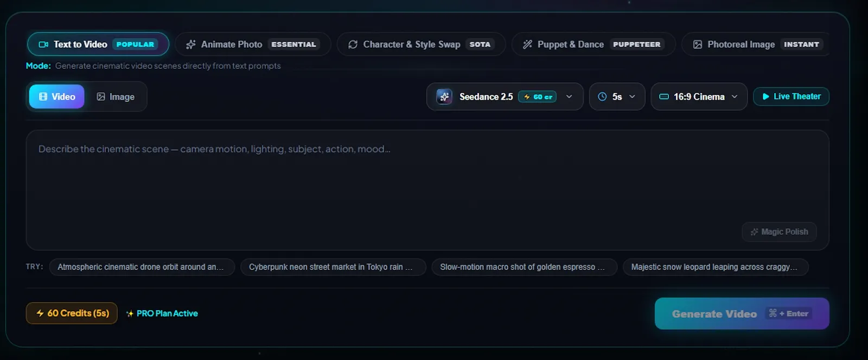Open Character & Style Swap mode
Image resolution: width=868 pixels, height=360 pixels.
pyautogui.click(x=421, y=44)
